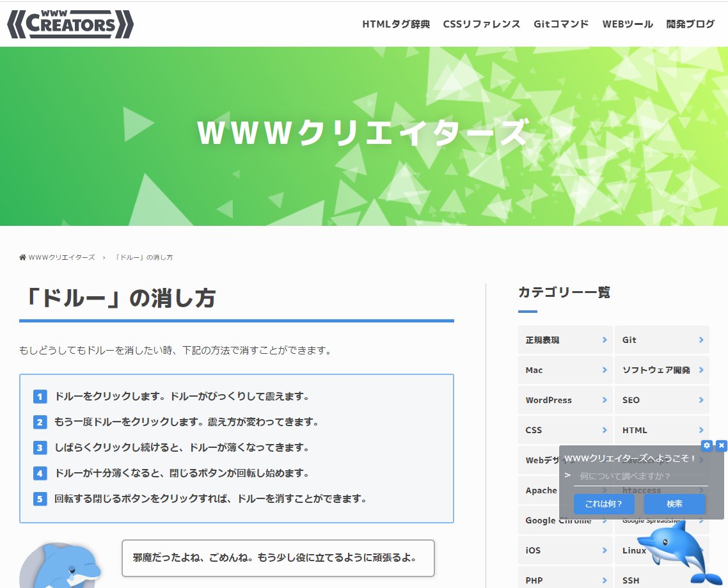Click the assistant search input field

pyautogui.click(x=640, y=477)
